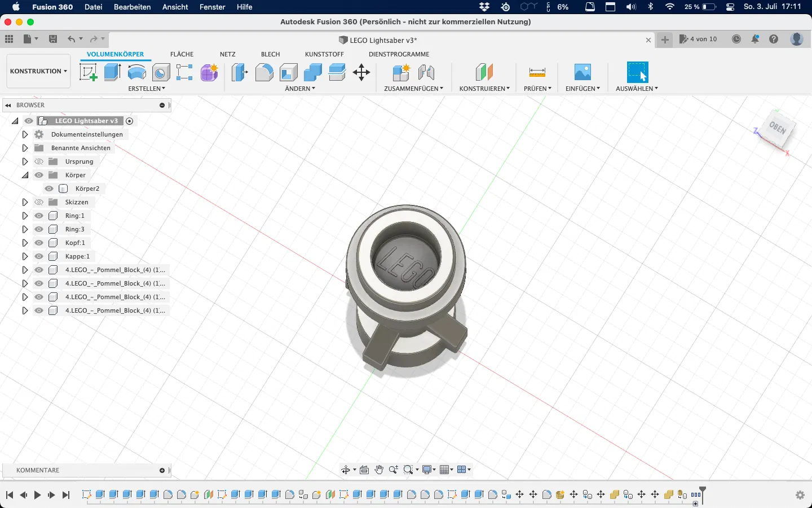
Task: Select the Revolve tool
Action: click(x=137, y=72)
